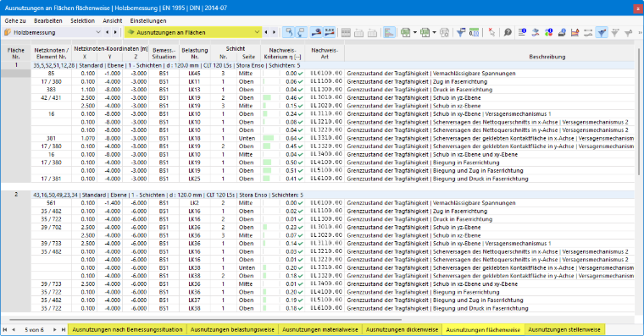Open the first export icon's dropdown arrow
The height and width of the screenshot is (336, 644).
(415, 32)
